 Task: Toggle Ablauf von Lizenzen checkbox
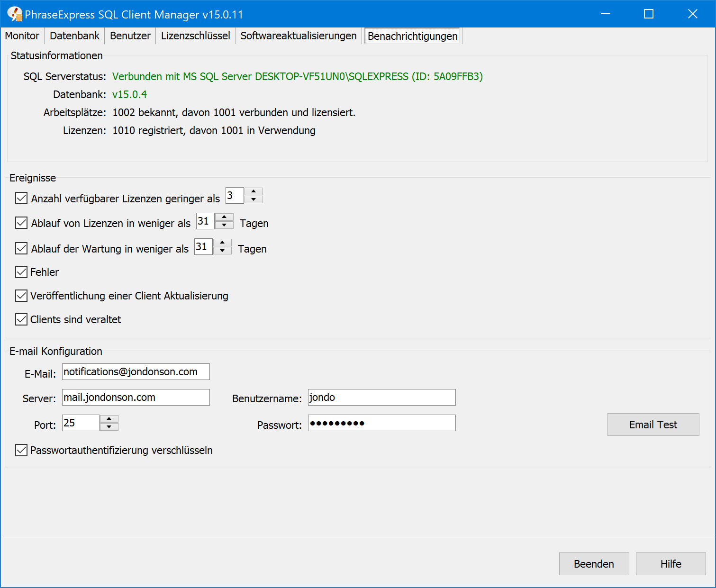[x=21, y=223]
